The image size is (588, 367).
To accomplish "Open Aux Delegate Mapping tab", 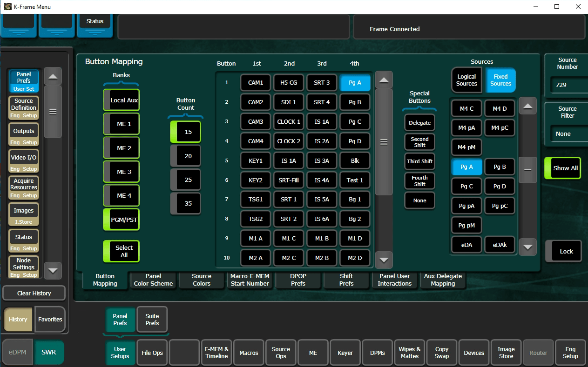I will [443, 280].
